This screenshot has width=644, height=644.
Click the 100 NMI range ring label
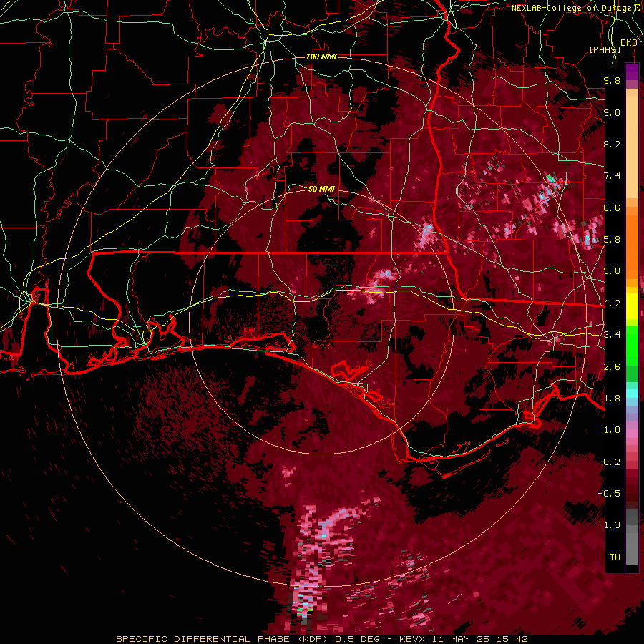(321, 57)
